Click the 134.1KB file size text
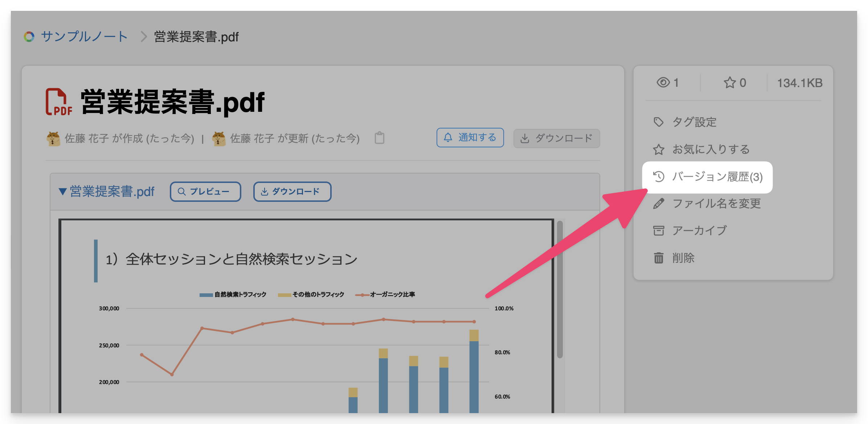This screenshot has height=424, width=868. (x=800, y=83)
